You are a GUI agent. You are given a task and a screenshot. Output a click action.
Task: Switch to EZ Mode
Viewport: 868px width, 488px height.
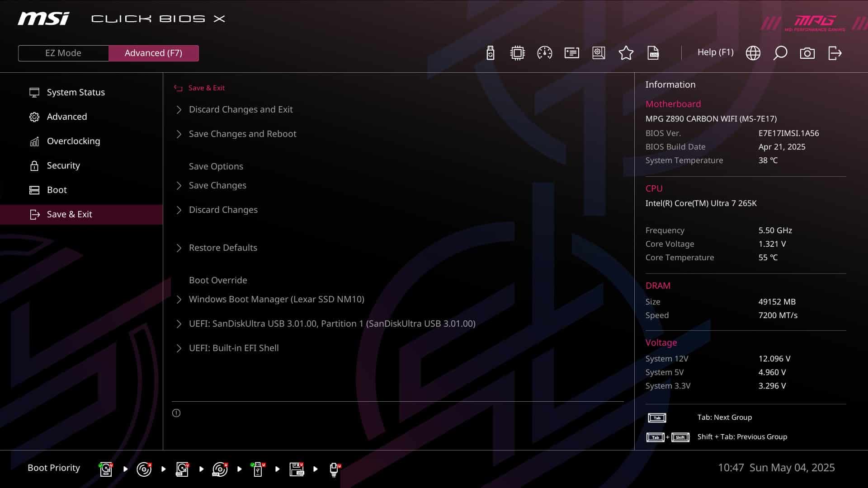tap(63, 53)
